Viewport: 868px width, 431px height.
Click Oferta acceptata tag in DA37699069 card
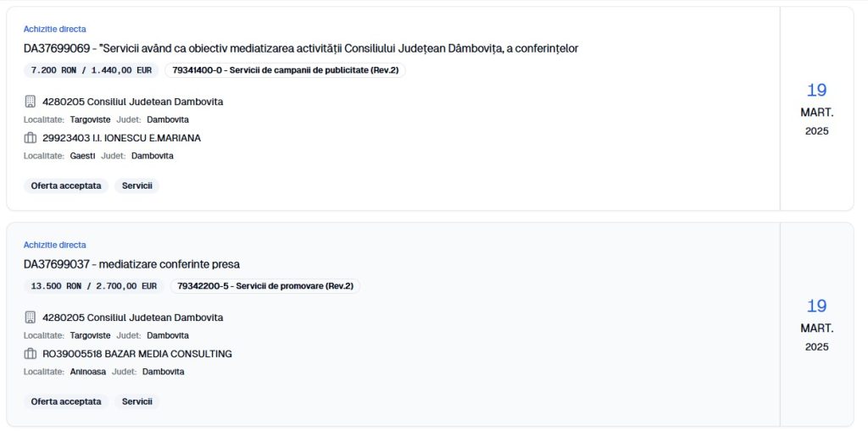tap(66, 185)
